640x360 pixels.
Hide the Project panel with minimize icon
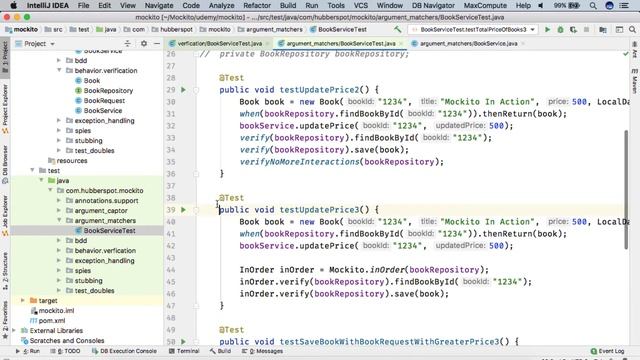[157, 43]
